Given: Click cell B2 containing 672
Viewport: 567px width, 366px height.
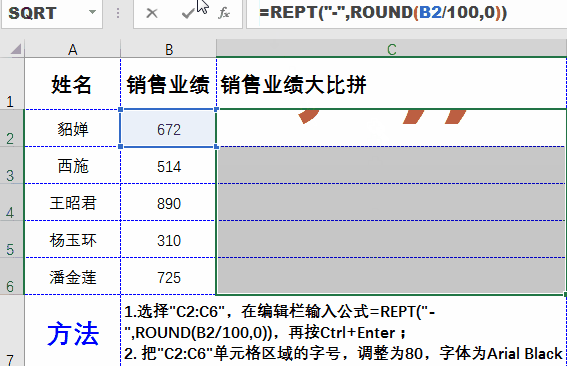Looking at the screenshot, I should (x=169, y=128).
